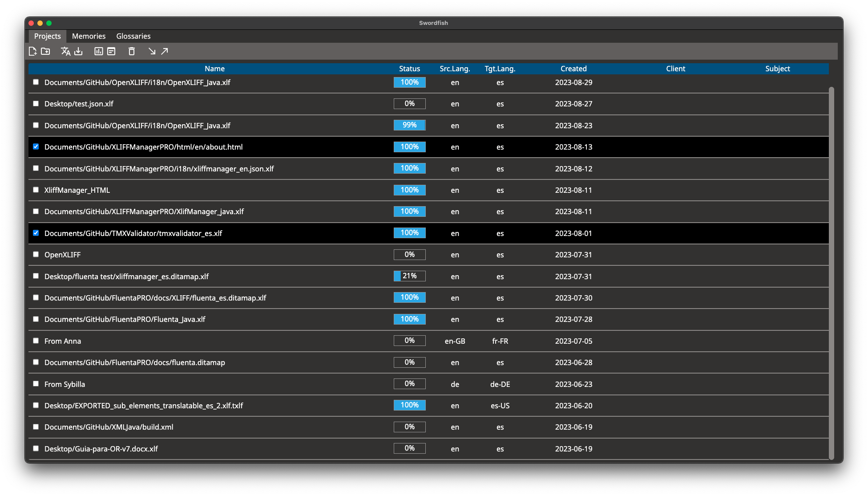Select the translate projects icon

(x=65, y=51)
